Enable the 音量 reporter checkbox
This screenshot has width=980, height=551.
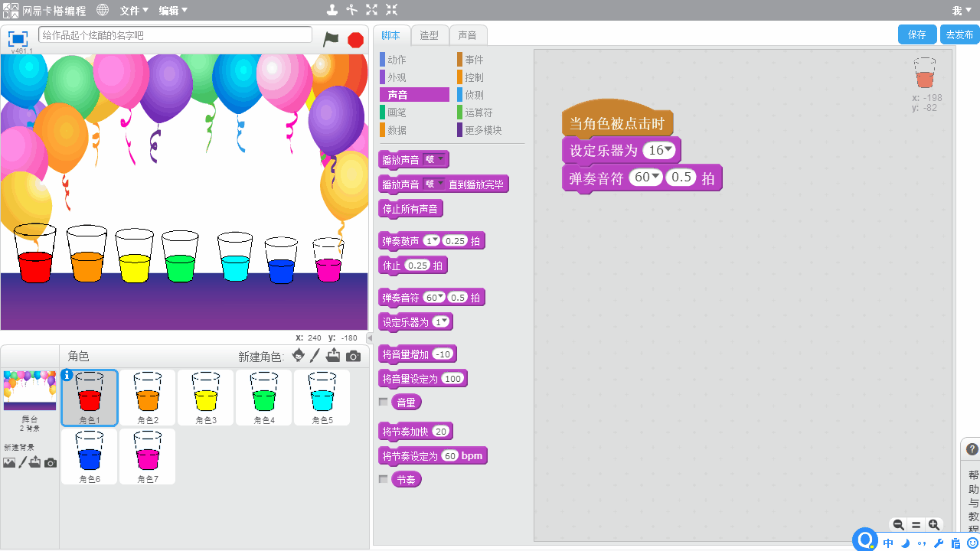[384, 402]
